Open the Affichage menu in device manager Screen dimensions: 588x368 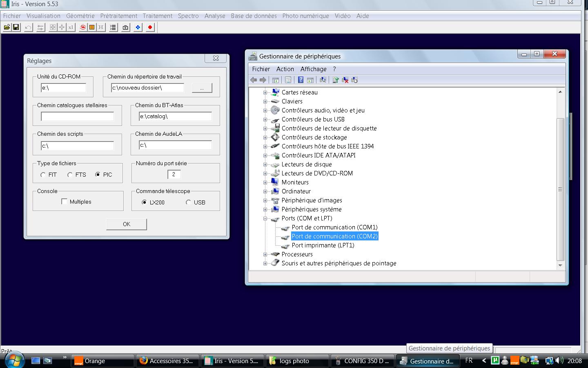click(314, 69)
